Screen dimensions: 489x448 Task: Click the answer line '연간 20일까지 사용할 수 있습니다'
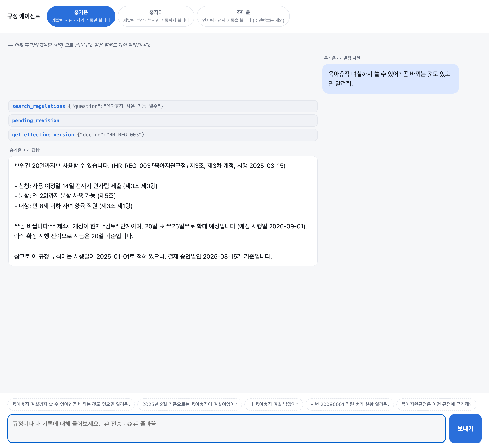(x=150, y=166)
